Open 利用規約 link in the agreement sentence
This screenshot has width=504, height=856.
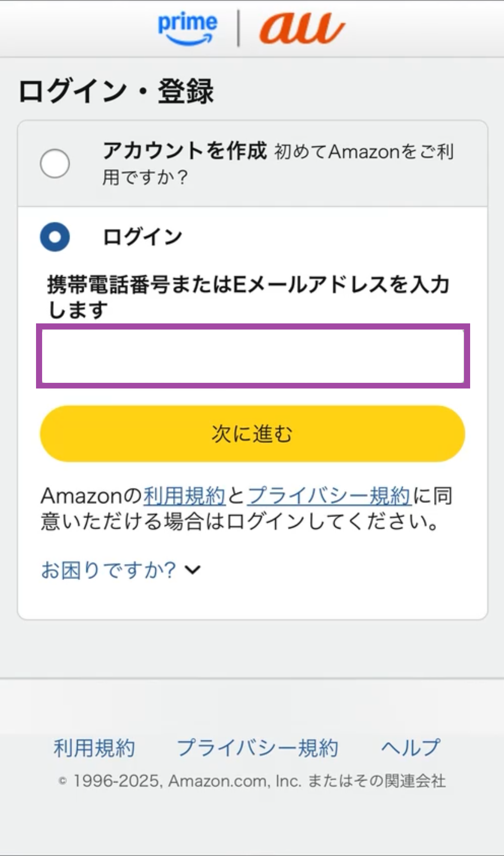pyautogui.click(x=184, y=496)
